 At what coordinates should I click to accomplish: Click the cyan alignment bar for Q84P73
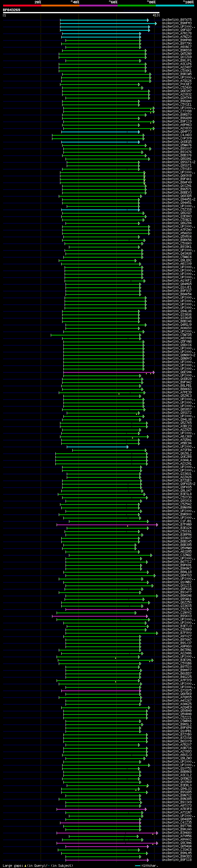100,132
